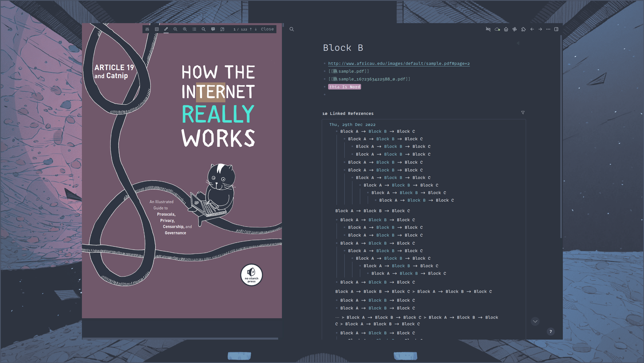Click the brown highlight on INTERNET

tap(211, 92)
